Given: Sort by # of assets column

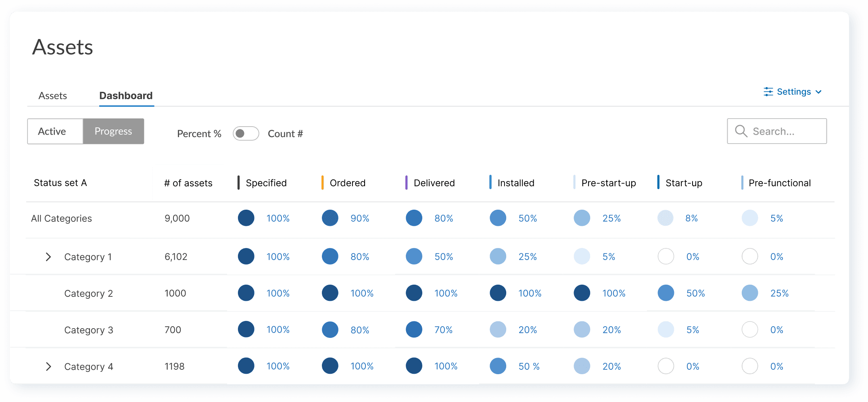Looking at the screenshot, I should point(188,183).
